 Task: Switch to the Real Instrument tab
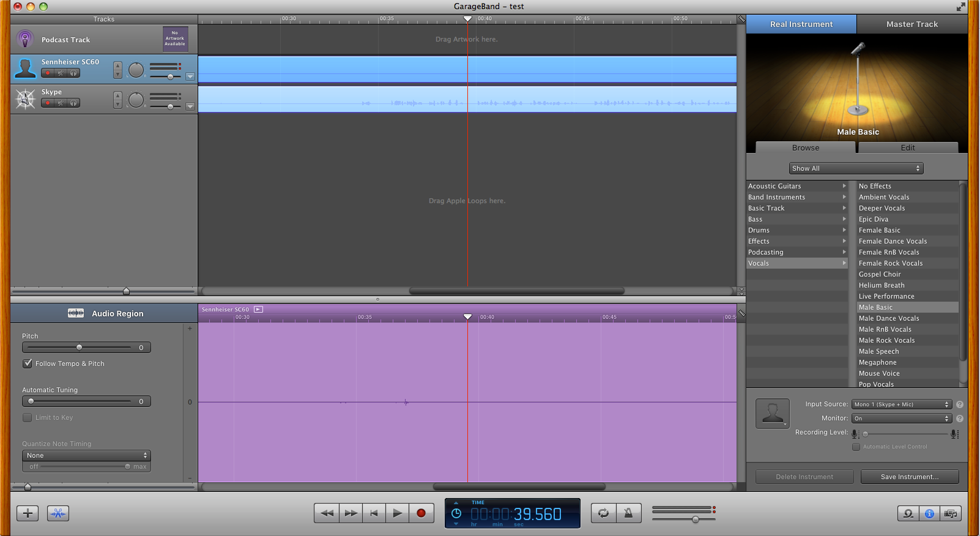pos(801,24)
